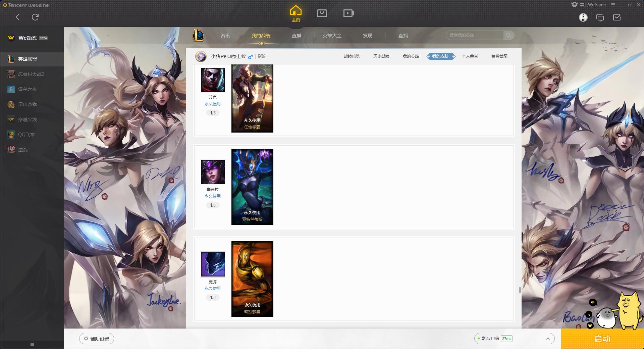
Task: Click the player profile avatar icon
Action: [201, 56]
